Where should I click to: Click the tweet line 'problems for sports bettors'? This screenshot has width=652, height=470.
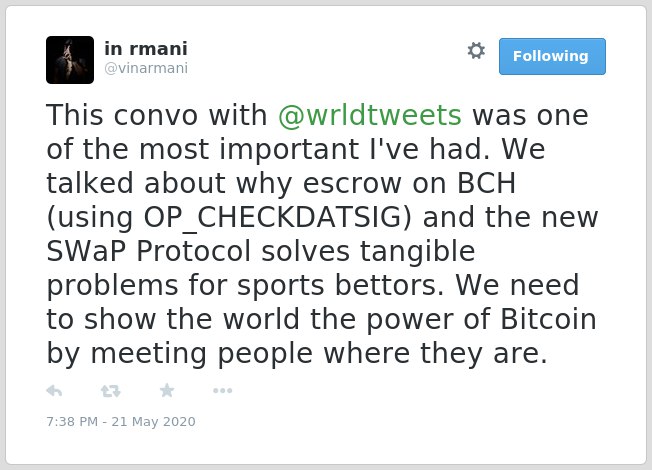click(313, 286)
